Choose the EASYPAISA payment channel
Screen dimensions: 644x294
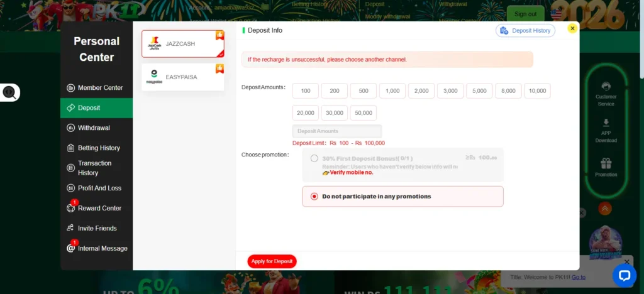[183, 77]
